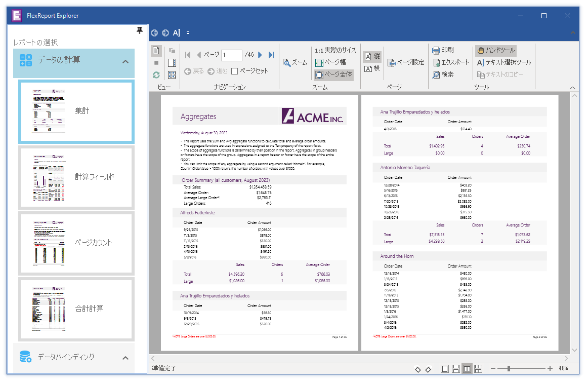588x383 pixels.
Task: Enable the ページセット checkbox
Action: point(235,71)
